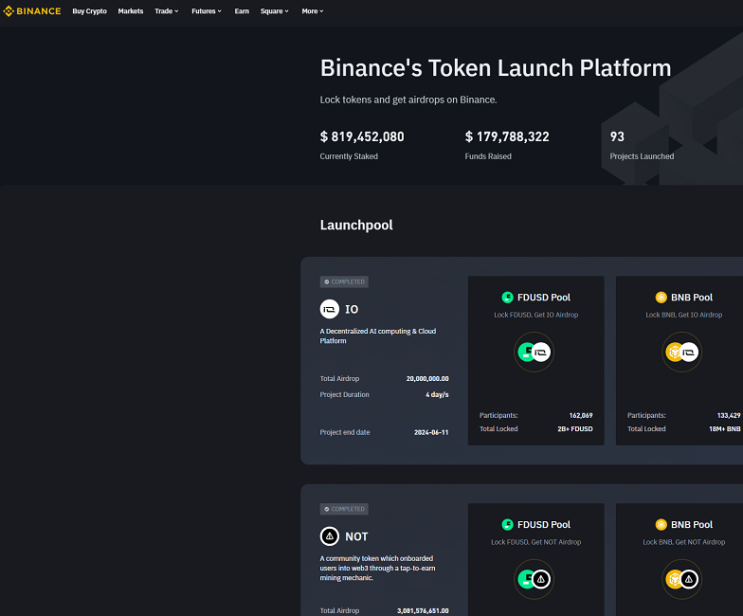This screenshot has height=616, width=743.
Task: Click BNB icon in IO BNB Pool title
Action: coord(661,297)
